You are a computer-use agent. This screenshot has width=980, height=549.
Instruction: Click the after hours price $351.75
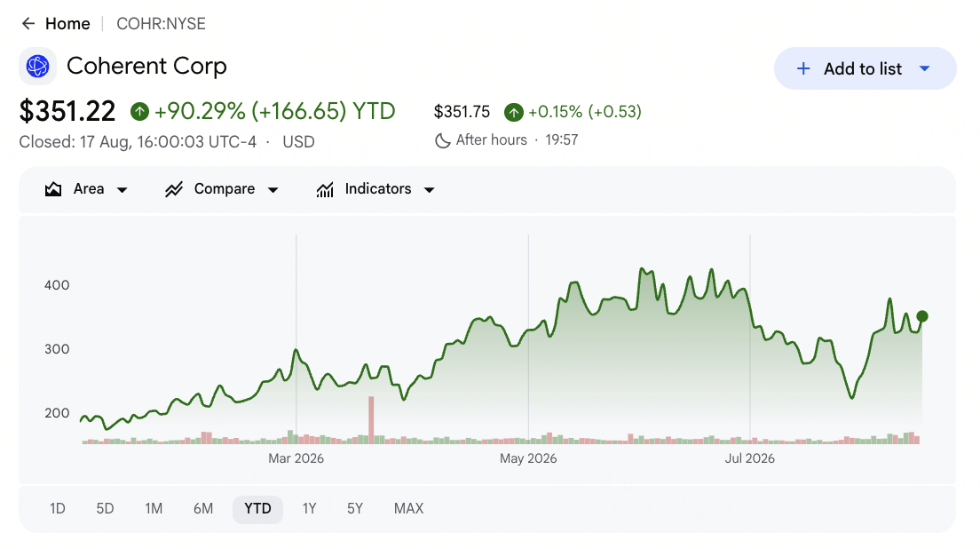462,112
